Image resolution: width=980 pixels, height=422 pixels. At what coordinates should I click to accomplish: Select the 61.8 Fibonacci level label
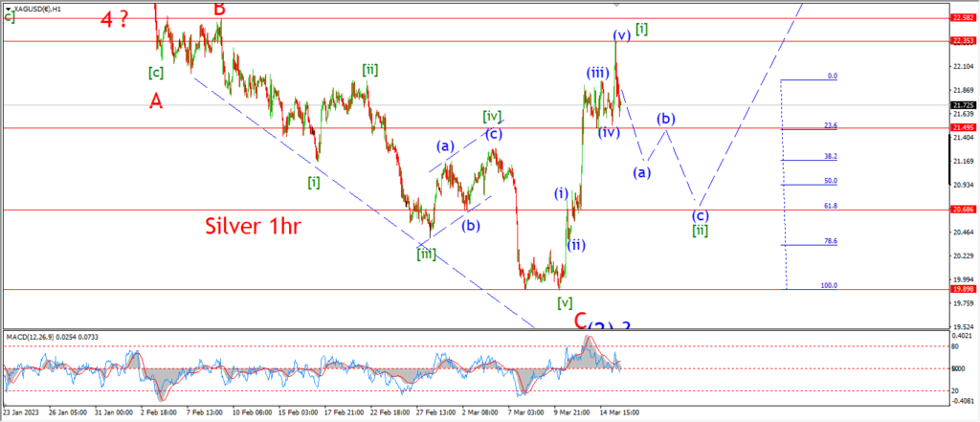pyautogui.click(x=832, y=205)
